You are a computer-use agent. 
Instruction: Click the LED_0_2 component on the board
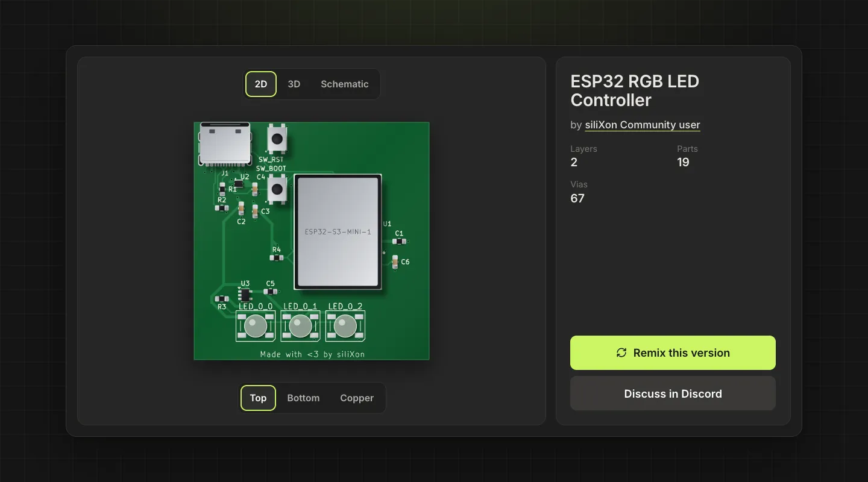coord(345,326)
